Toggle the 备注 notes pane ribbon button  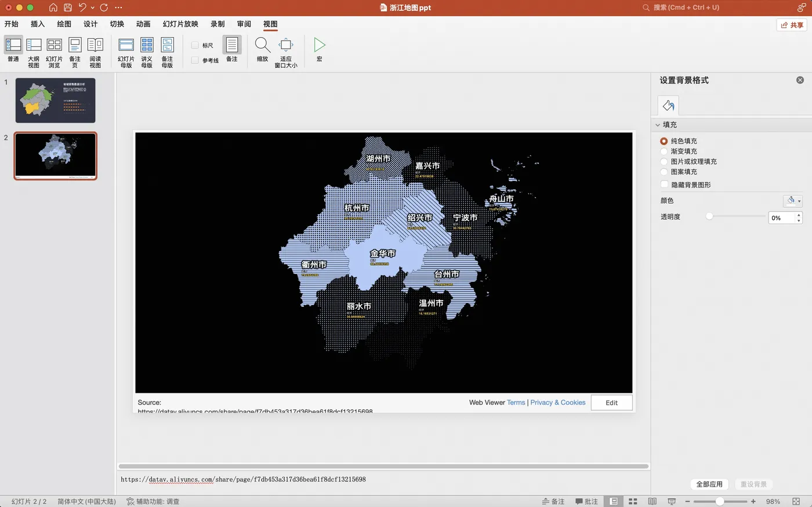pos(232,50)
